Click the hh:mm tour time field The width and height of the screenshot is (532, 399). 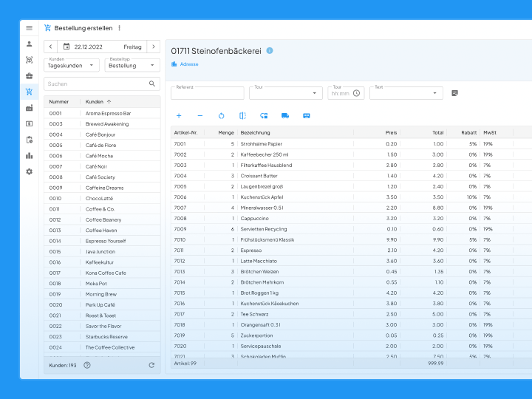pyautogui.click(x=346, y=93)
